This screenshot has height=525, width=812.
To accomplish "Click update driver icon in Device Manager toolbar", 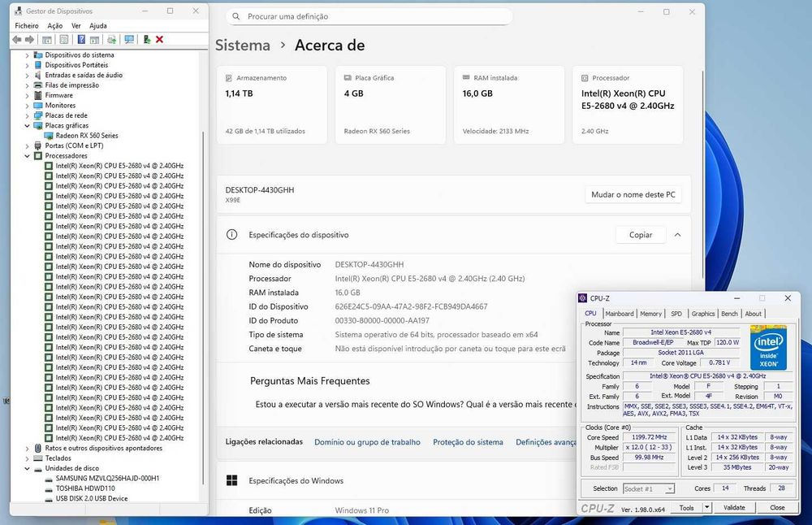I will [111, 39].
